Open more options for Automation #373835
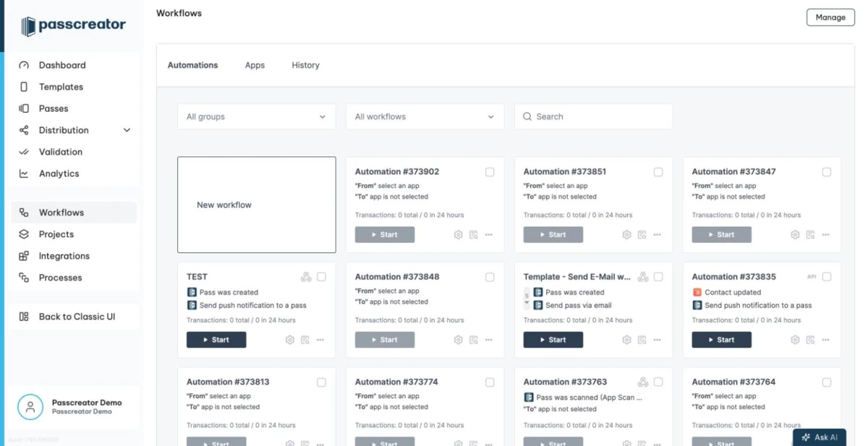Viewport: 868px width, 446px height. tap(826, 340)
